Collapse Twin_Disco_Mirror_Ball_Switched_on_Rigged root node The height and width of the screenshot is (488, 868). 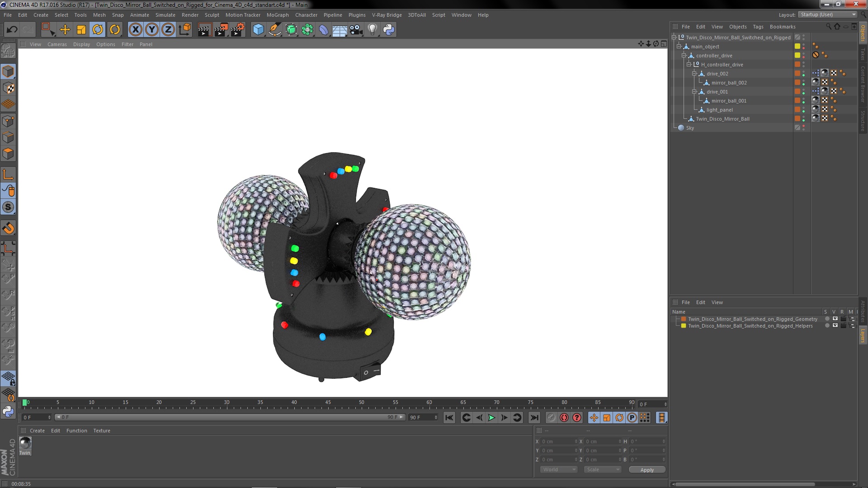coord(674,38)
